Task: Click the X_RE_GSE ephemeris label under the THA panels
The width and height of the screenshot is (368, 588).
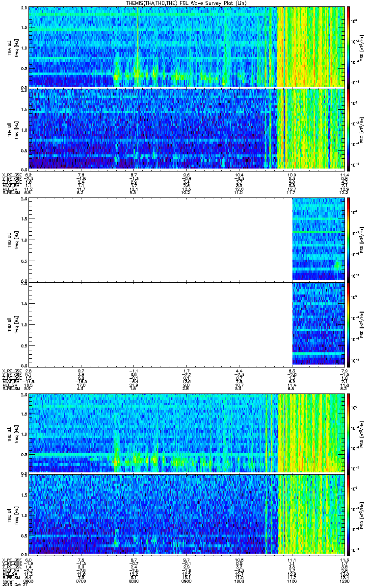Action: tap(10, 174)
